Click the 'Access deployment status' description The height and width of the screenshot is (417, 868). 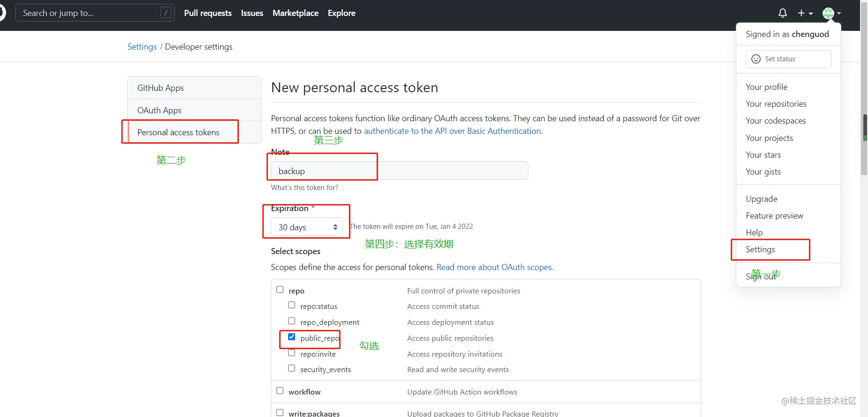click(451, 322)
